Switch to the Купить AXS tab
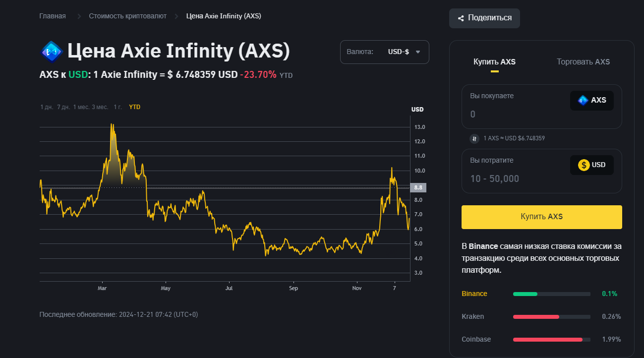644x358 pixels. [494, 62]
